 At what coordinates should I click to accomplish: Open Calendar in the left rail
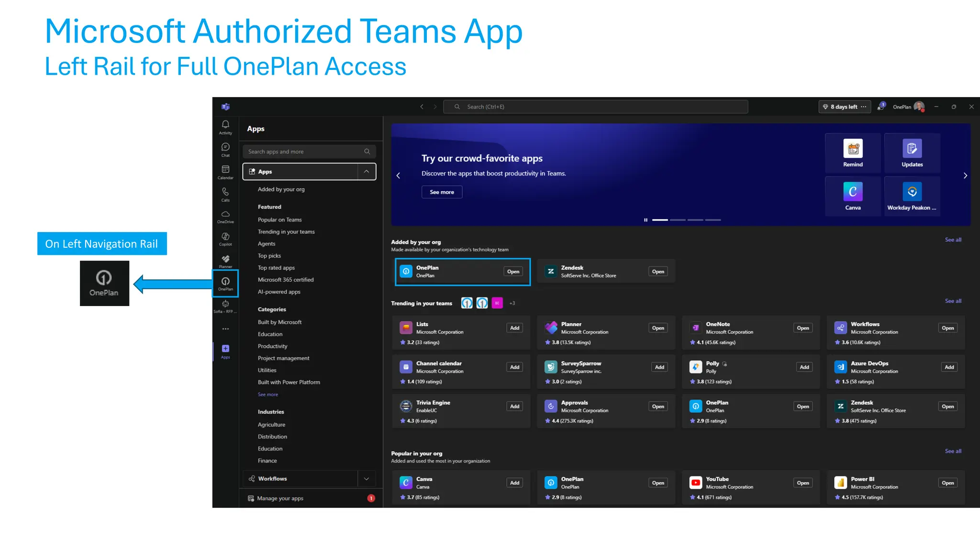[x=225, y=172]
